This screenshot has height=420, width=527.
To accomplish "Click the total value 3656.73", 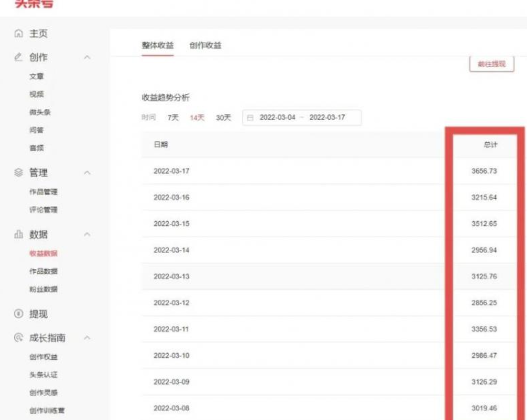I will (x=484, y=171).
